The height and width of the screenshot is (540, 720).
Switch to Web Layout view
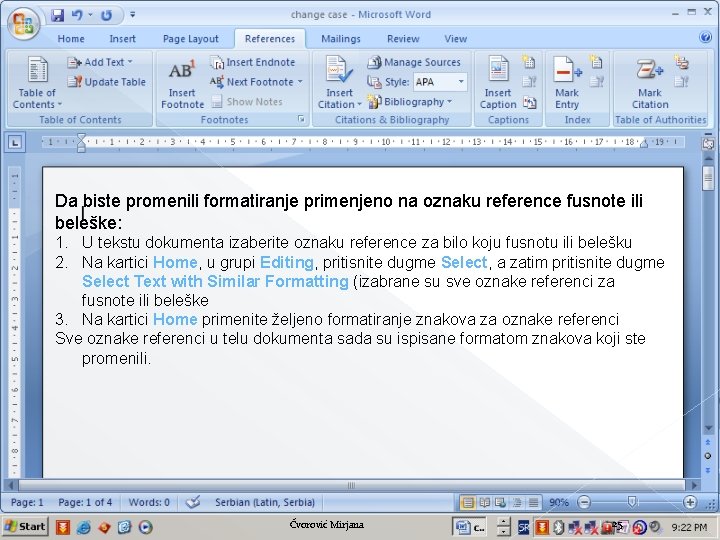(501, 502)
